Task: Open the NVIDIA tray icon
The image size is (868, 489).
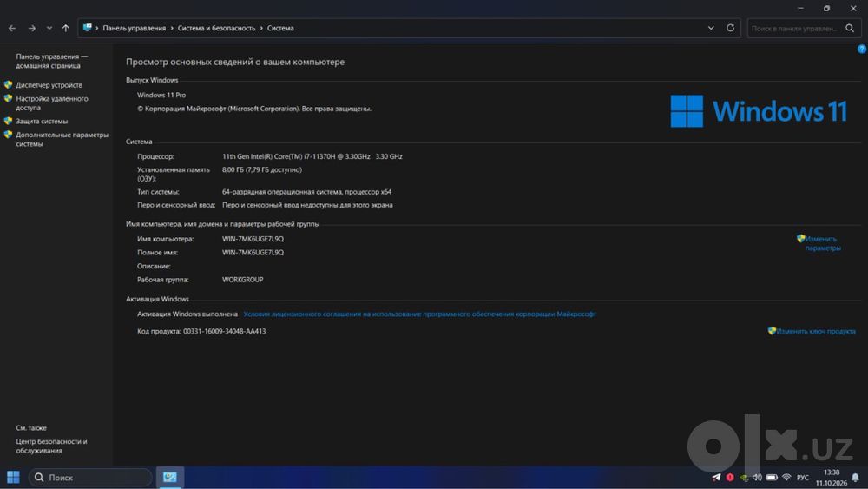Action: coord(744,478)
